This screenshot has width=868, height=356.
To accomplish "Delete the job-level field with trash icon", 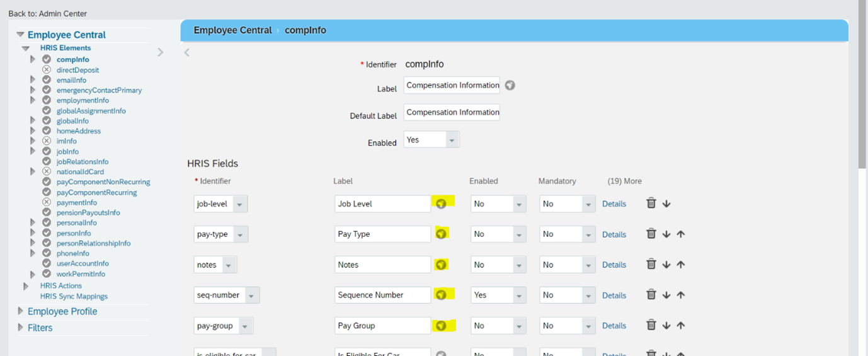I will [651, 203].
